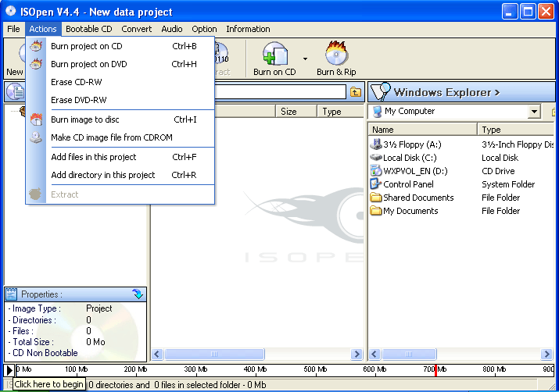559x392 pixels.
Task: Select WXPVOL_EN (D:) CD drive
Action: [x=415, y=171]
